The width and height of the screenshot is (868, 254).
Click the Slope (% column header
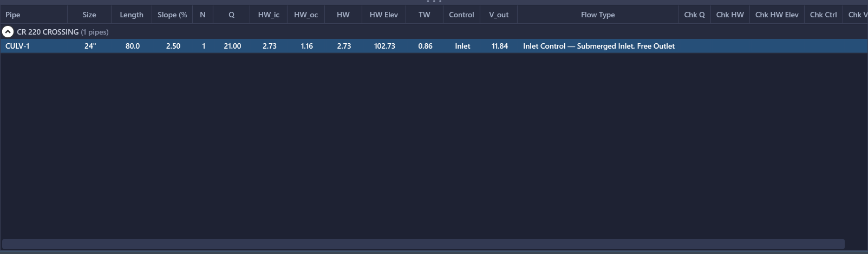172,15
